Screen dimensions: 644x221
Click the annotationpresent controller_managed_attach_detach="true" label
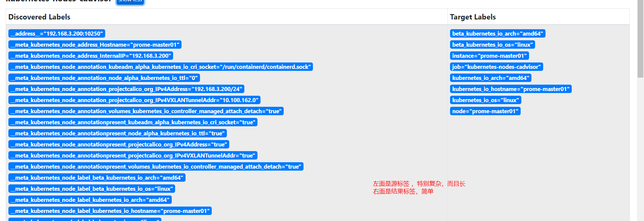coord(156,167)
